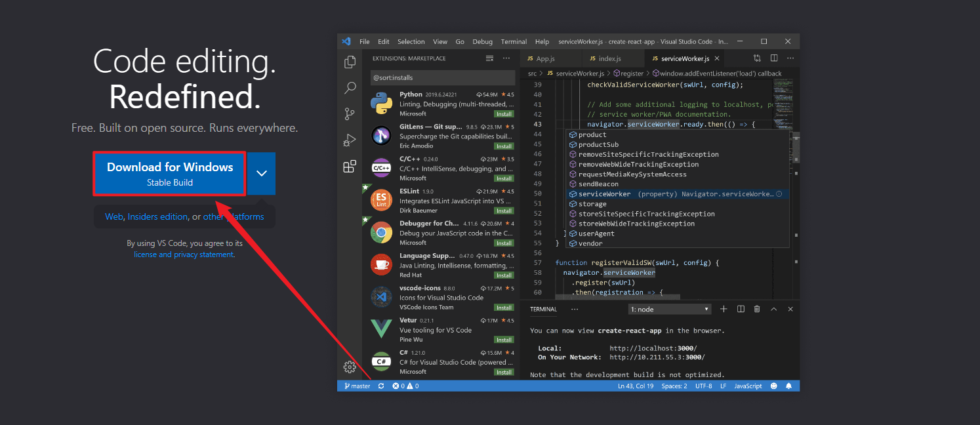The height and width of the screenshot is (425, 980).
Task: Click the open changes compare icon in editor
Action: click(x=757, y=58)
